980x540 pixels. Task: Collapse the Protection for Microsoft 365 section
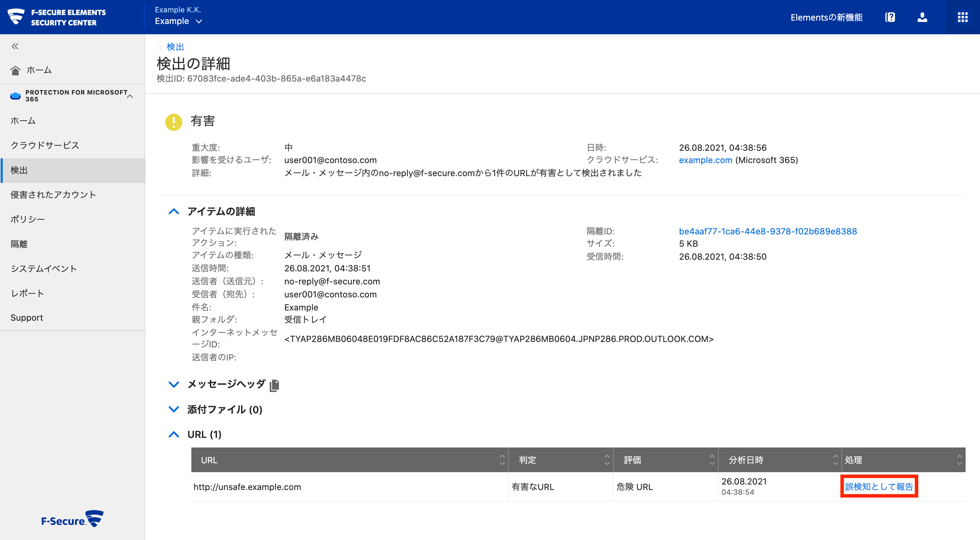(x=130, y=96)
